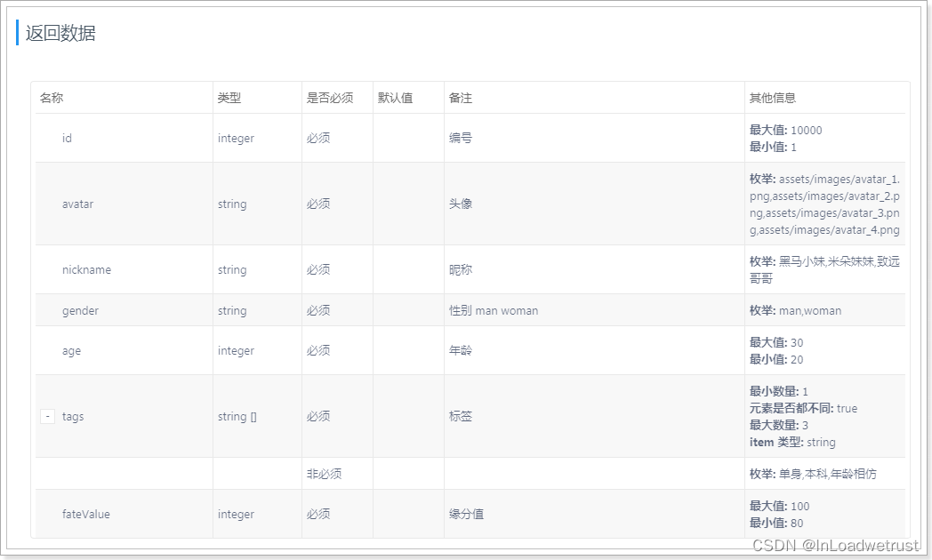Click the 其他信息 column header
Viewport: 932px width, 560px height.
[x=773, y=98]
